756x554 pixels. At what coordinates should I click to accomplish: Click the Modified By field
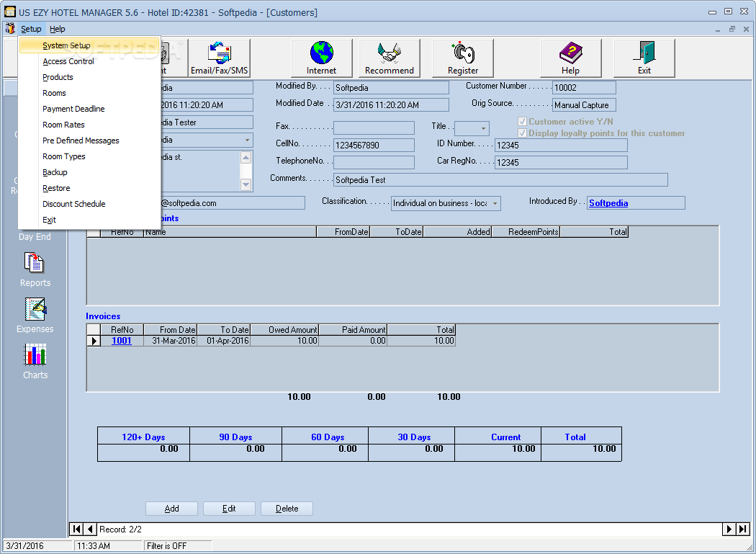391,88
